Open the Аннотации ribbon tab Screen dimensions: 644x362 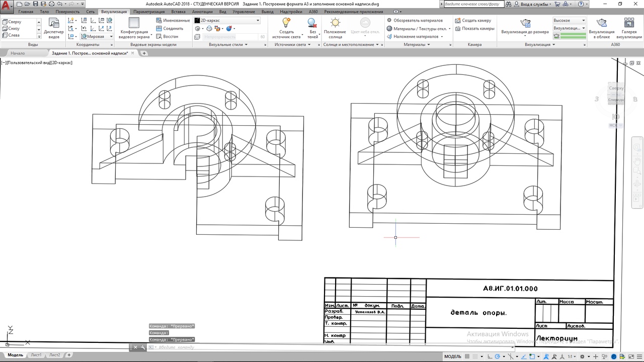pyautogui.click(x=202, y=12)
